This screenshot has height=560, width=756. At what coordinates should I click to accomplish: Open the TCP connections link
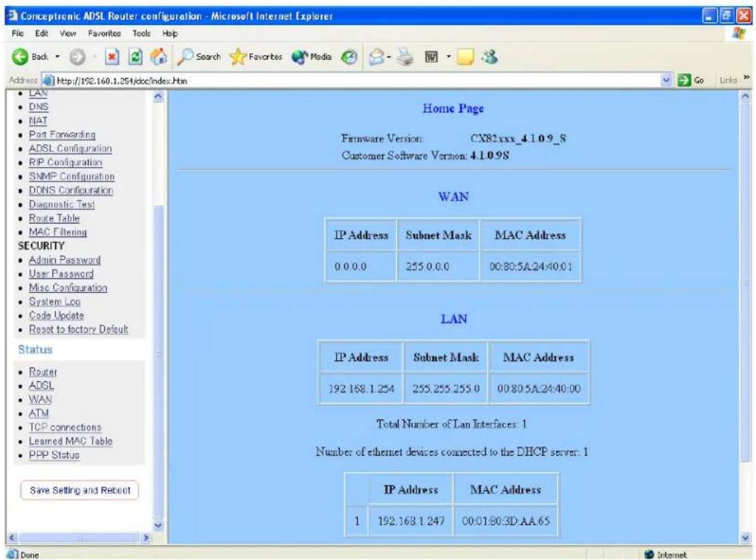pyautogui.click(x=65, y=428)
